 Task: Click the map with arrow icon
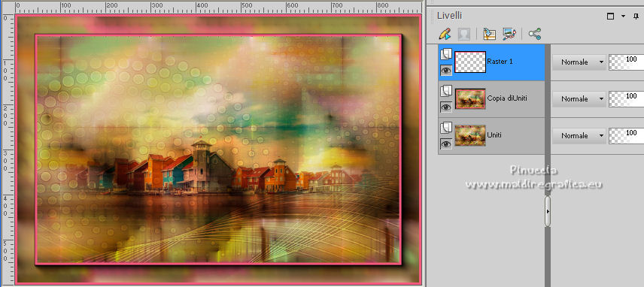(490, 34)
